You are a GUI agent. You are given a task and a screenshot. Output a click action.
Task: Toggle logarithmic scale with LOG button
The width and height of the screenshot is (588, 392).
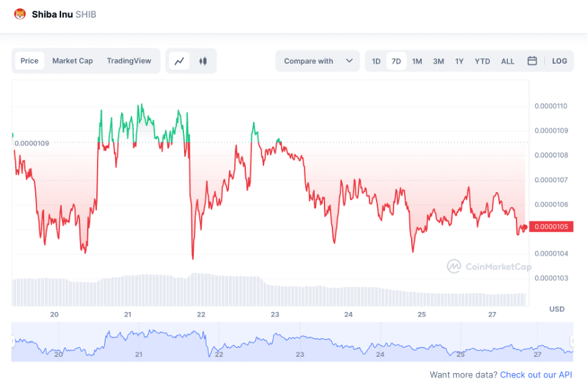[x=559, y=61]
